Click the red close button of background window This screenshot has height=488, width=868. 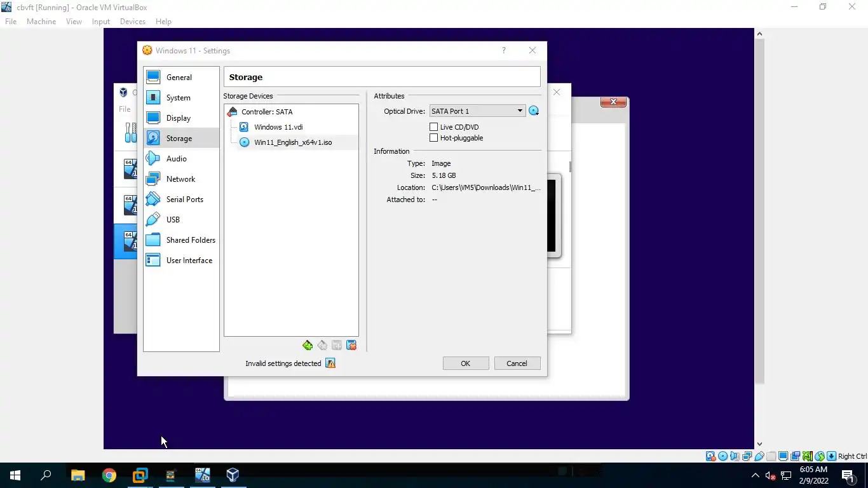[613, 102]
